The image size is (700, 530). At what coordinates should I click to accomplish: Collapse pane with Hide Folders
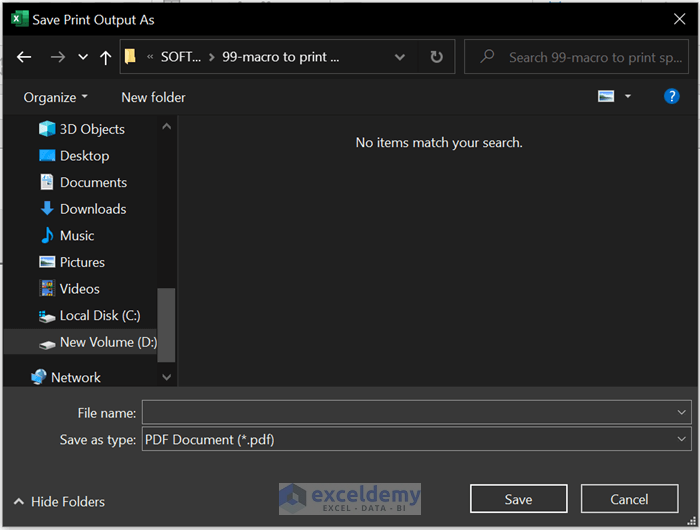[59, 501]
